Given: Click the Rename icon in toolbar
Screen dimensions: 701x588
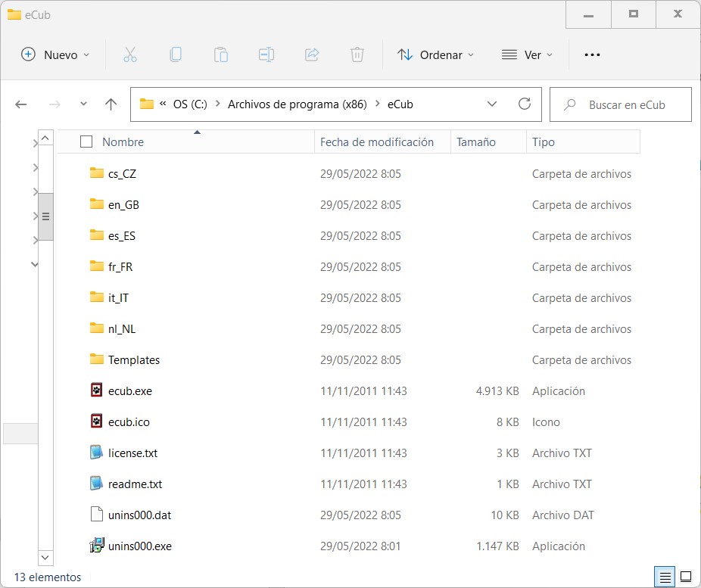Looking at the screenshot, I should [x=266, y=54].
